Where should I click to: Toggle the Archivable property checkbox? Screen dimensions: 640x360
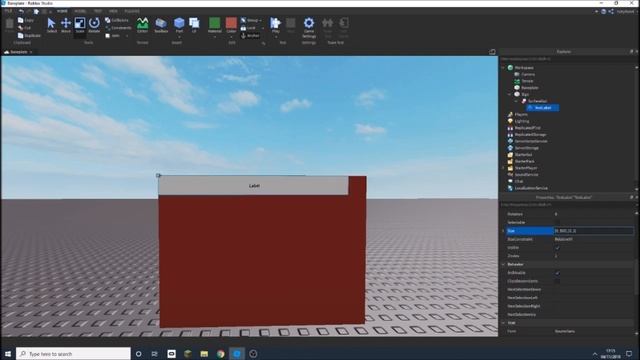point(557,273)
